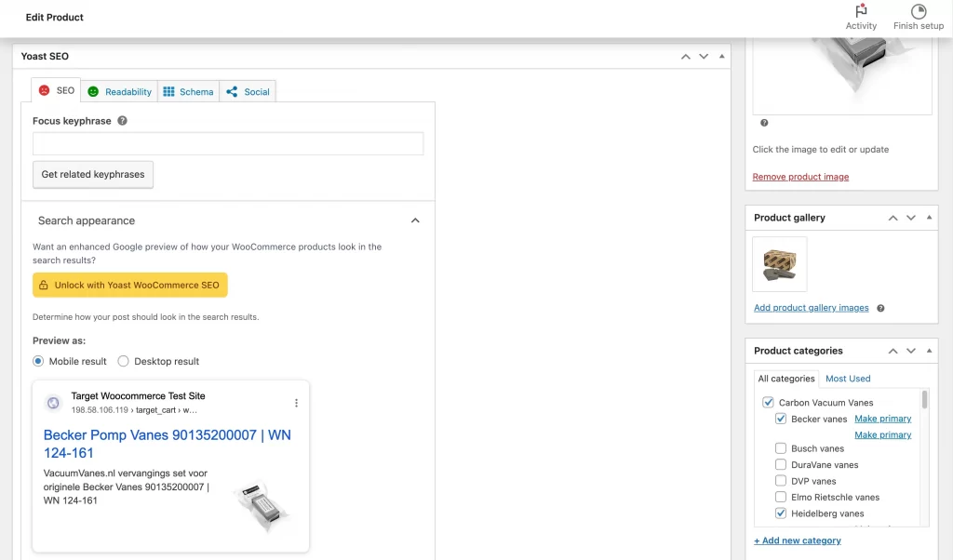This screenshot has width=953, height=560.
Task: Click the second Make primary link
Action: click(882, 434)
